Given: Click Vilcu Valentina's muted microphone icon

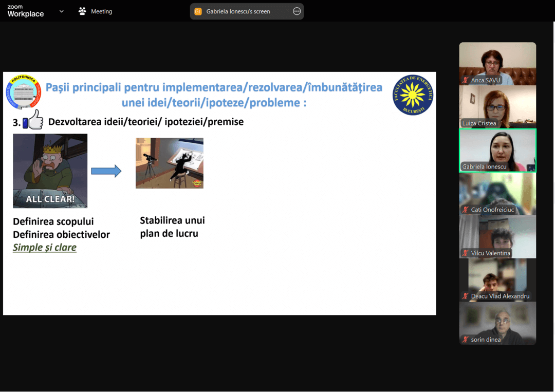Looking at the screenshot, I should [x=466, y=253].
